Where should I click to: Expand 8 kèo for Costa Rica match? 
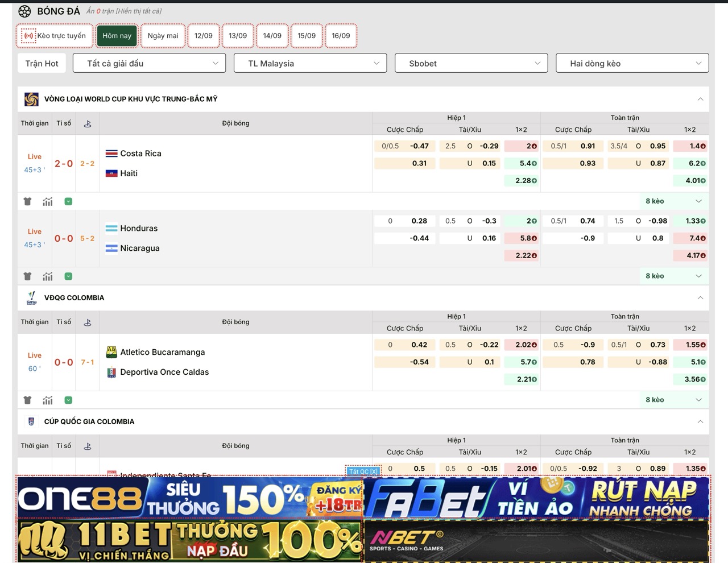pyautogui.click(x=673, y=201)
